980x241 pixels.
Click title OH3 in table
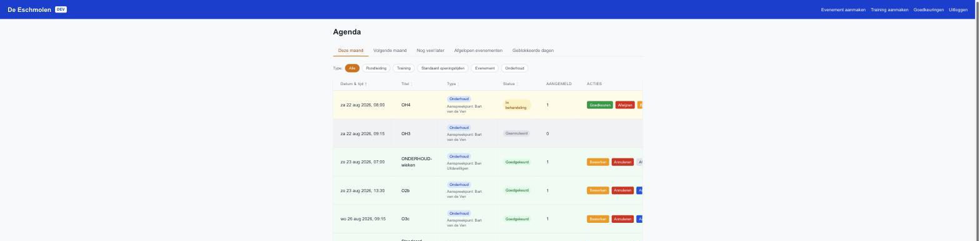click(x=406, y=133)
